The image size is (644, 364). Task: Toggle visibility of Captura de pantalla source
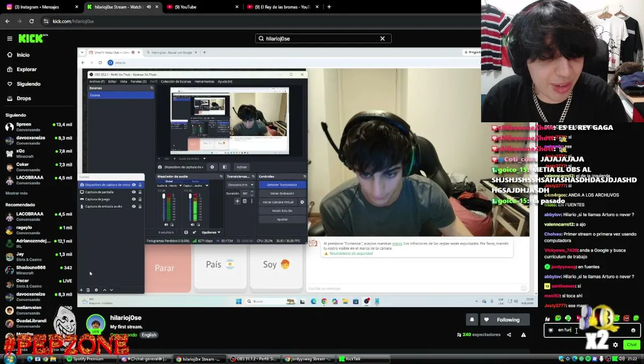pos(134,192)
